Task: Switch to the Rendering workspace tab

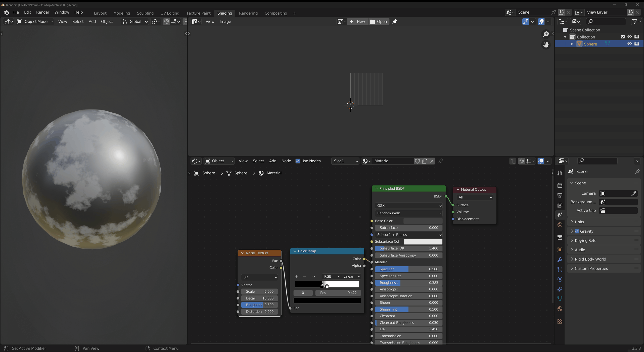Action: coord(248,13)
